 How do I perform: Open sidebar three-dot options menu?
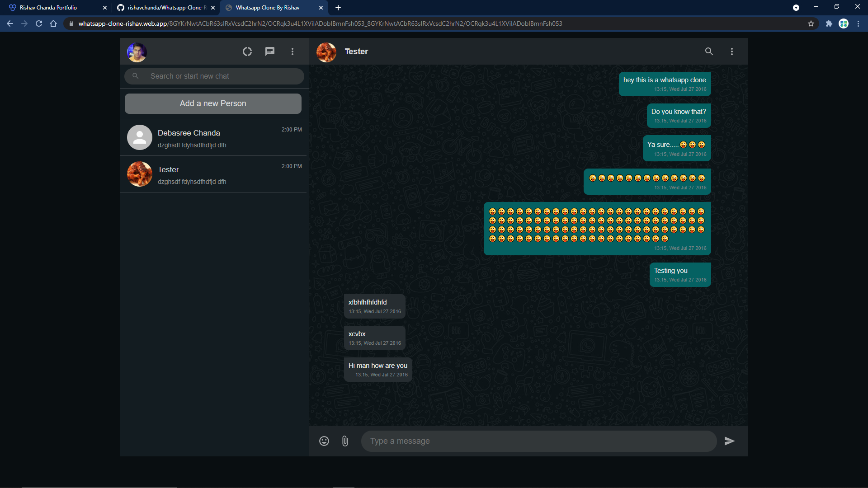point(292,52)
